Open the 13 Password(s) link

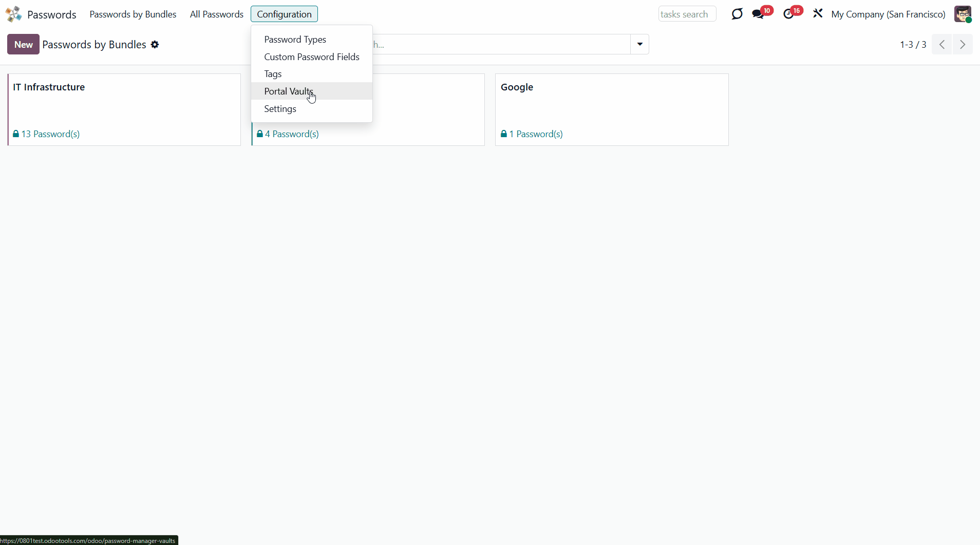[50, 134]
